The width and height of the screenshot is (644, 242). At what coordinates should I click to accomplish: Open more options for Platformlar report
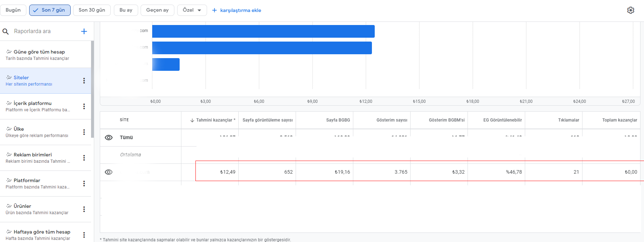tap(84, 184)
